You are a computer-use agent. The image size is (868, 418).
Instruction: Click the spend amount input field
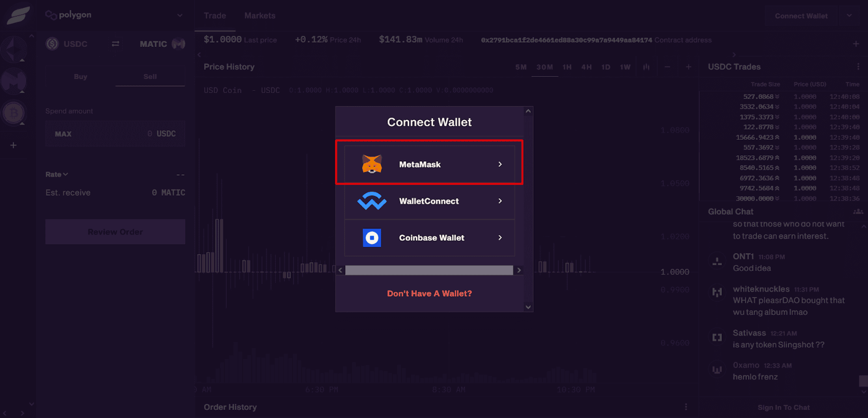[x=115, y=134]
